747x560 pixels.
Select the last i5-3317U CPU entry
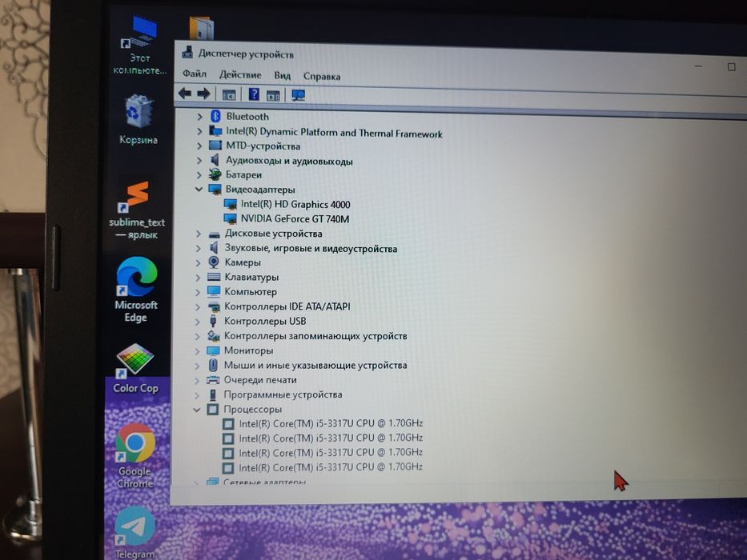331,467
